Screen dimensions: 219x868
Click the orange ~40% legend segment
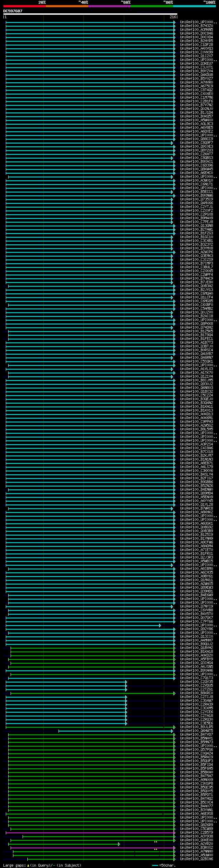67,6
